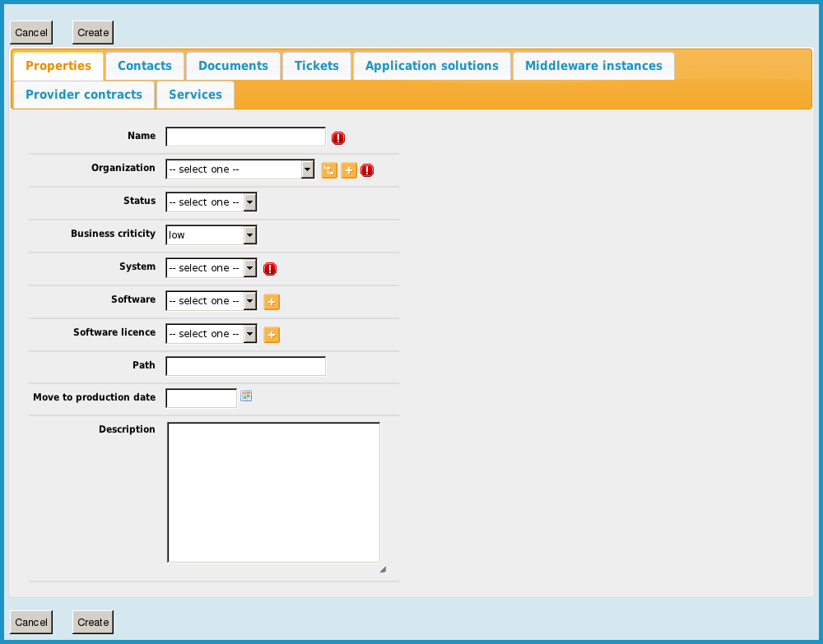
Task: Click the red warning icon beside System
Action: tap(270, 269)
